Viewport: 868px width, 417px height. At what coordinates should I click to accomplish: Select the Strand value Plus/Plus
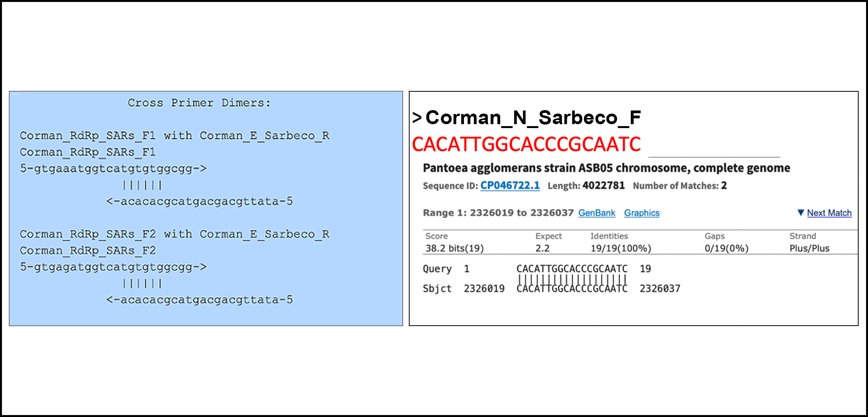pos(809,248)
